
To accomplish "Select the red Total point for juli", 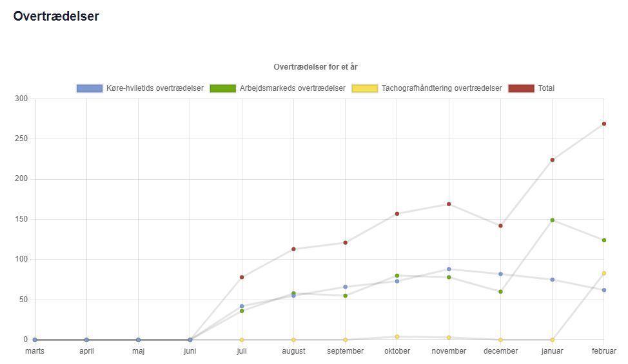I will coord(242,277).
